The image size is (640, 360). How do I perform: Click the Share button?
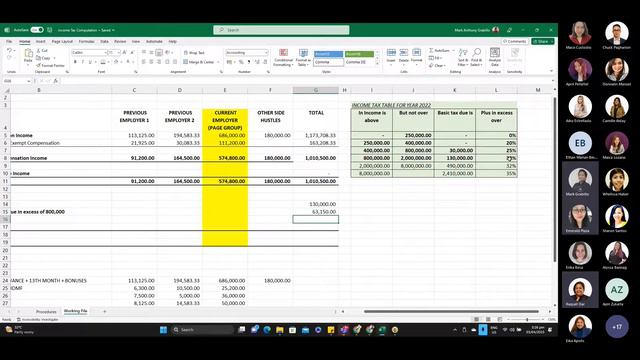click(x=542, y=42)
